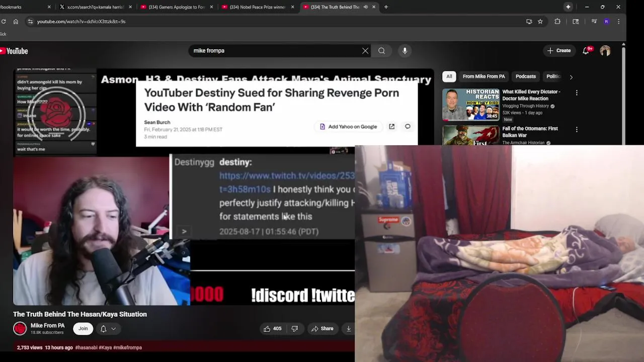The height and width of the screenshot is (362, 644).
Task: Close The Truth Behind tab
Action: (374, 7)
